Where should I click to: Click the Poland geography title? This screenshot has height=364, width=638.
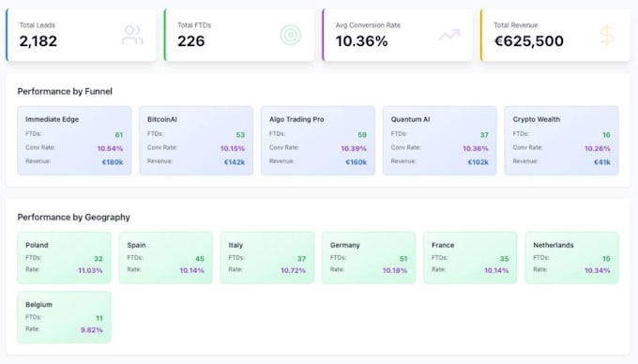tap(37, 245)
